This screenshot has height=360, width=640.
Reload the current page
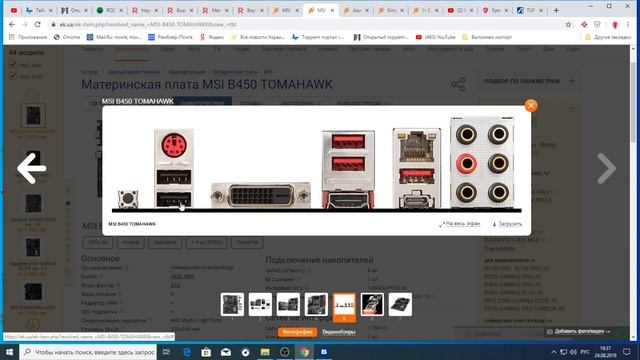[x=38, y=24]
